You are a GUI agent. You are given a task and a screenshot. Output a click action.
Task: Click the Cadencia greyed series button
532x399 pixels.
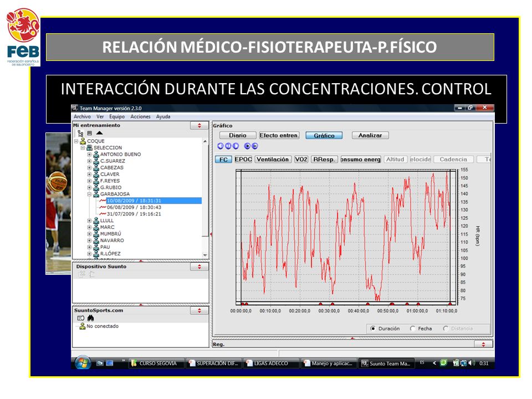[x=453, y=160]
